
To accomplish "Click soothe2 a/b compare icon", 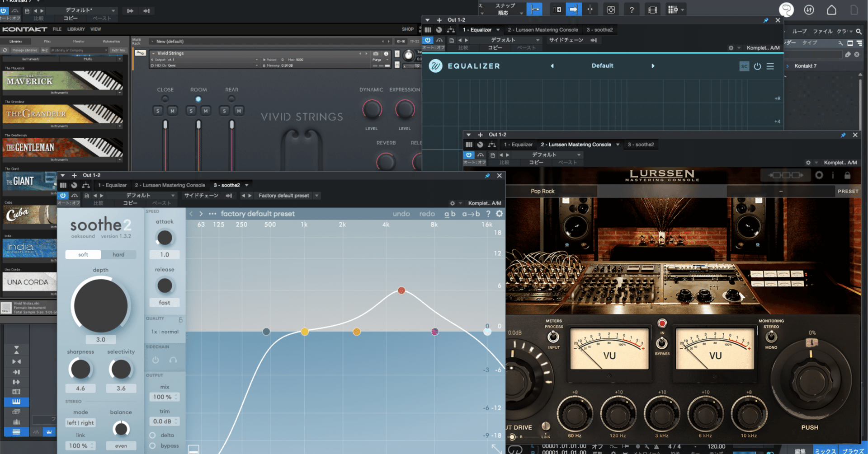I will [450, 214].
